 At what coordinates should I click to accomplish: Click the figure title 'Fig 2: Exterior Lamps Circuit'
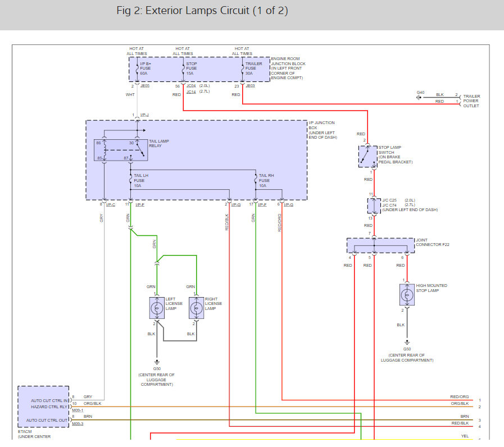(202, 11)
